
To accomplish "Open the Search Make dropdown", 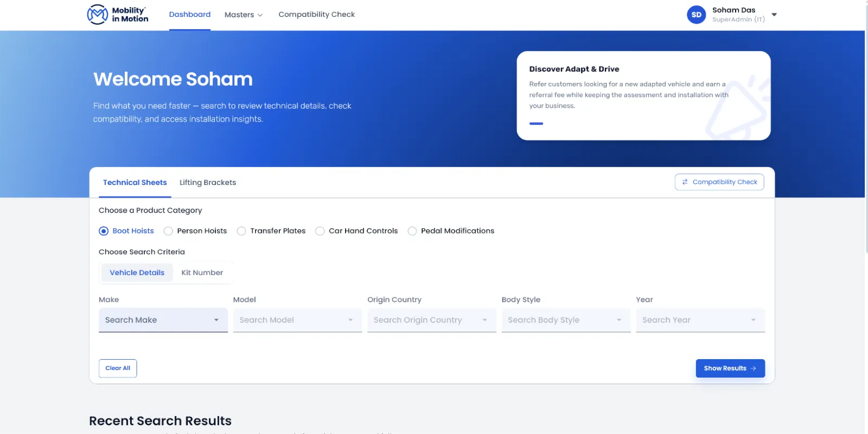I will (x=163, y=320).
